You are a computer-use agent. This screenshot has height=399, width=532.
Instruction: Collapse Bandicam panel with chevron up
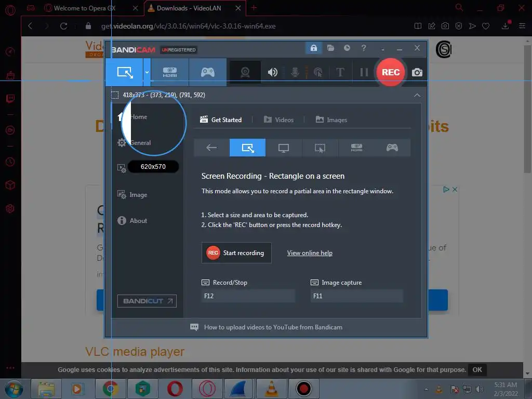pyautogui.click(x=417, y=95)
